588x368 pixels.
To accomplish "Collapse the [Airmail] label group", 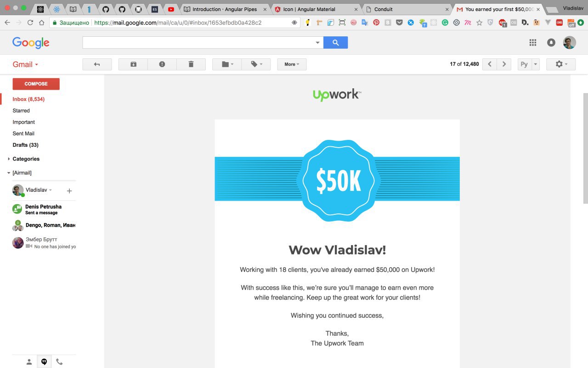I will 9,173.
